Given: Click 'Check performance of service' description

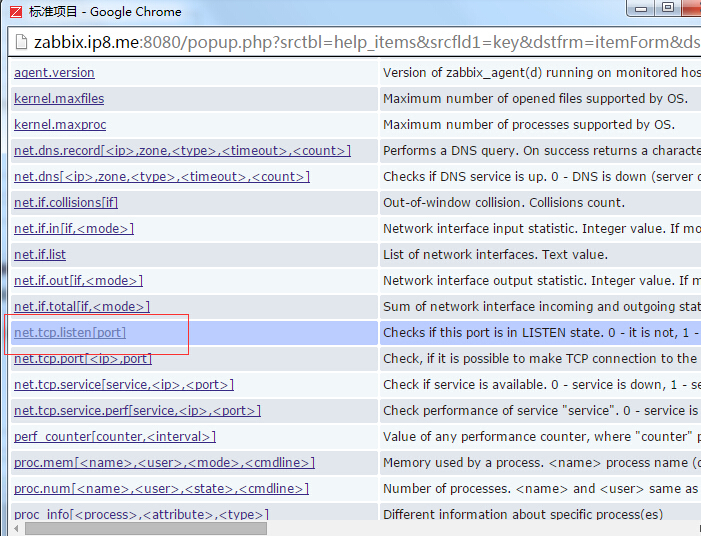Looking at the screenshot, I should click(542, 410).
